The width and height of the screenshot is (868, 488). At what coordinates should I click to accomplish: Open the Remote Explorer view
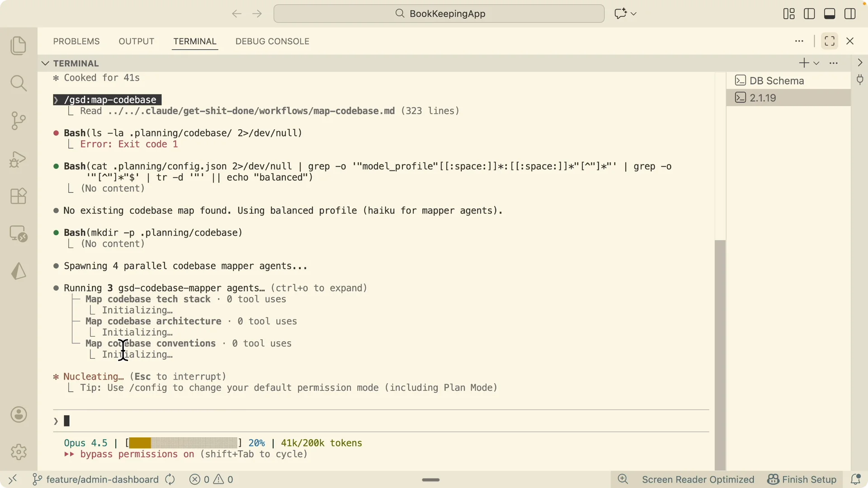[x=19, y=234]
